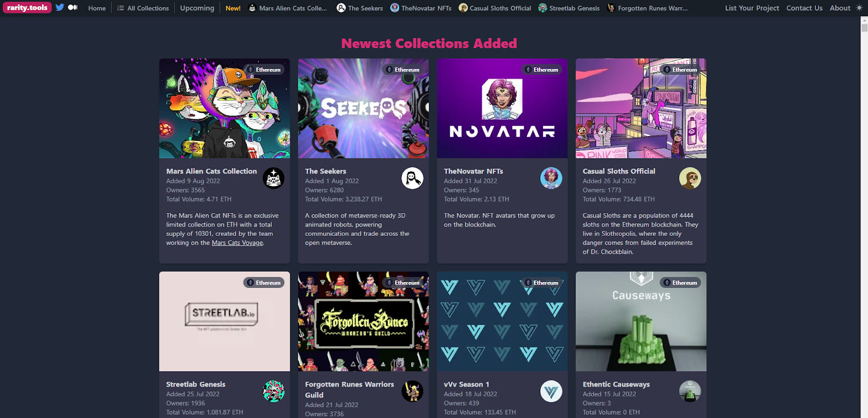This screenshot has width=868, height=418.
Task: Open the Streetlab.io banner image
Action: (225, 321)
